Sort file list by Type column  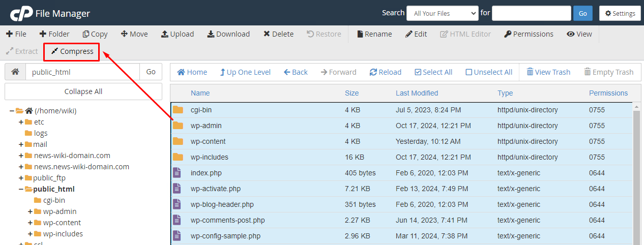click(505, 93)
